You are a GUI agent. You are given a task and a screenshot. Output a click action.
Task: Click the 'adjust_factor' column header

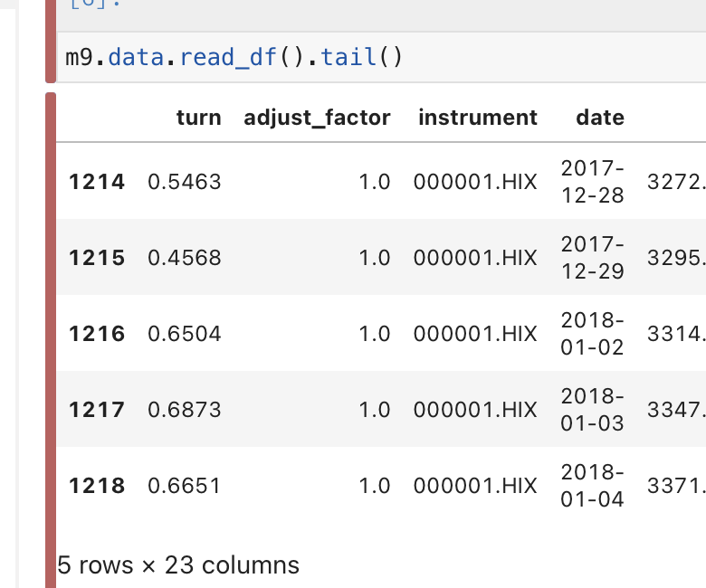(317, 118)
